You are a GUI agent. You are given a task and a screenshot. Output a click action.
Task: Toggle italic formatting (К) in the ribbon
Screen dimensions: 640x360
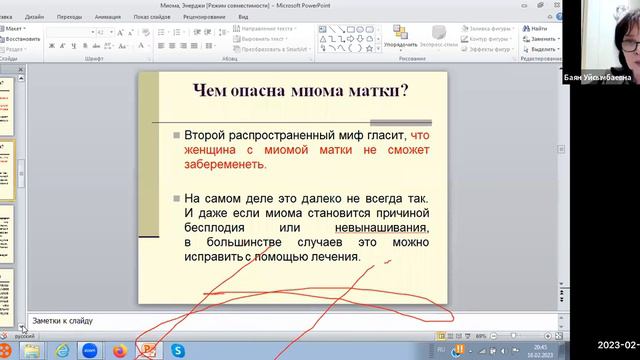tap(62, 46)
